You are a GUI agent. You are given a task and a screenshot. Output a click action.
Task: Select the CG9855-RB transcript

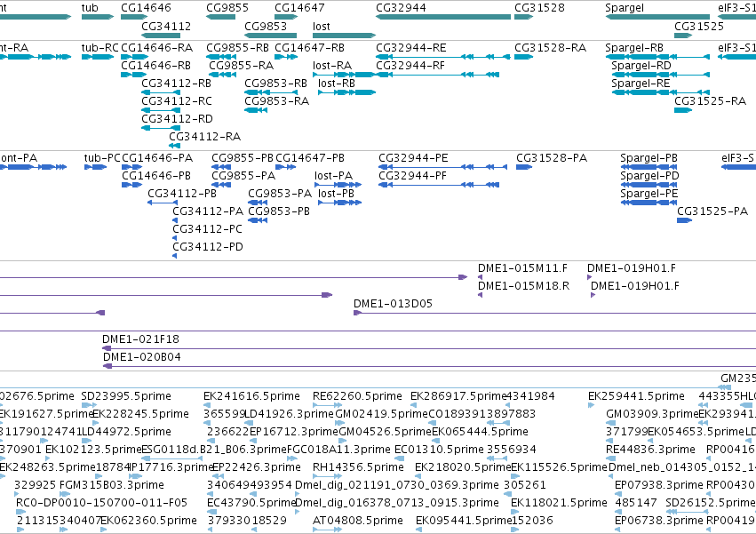(237, 48)
